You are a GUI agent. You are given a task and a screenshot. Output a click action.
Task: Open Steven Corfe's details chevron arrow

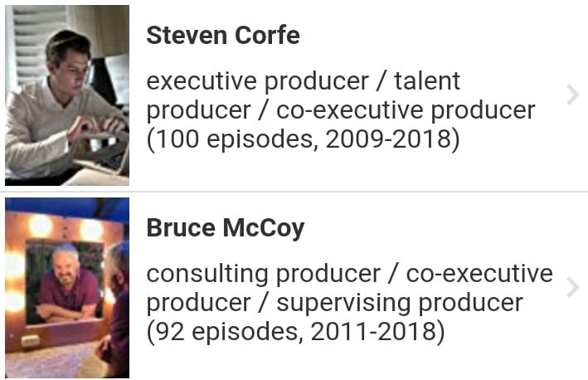(x=572, y=95)
